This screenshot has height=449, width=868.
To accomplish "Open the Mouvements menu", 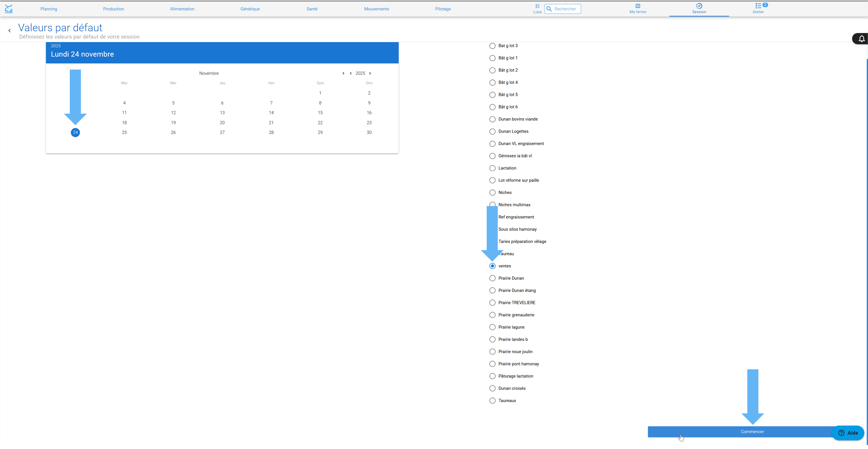I will coord(377,9).
